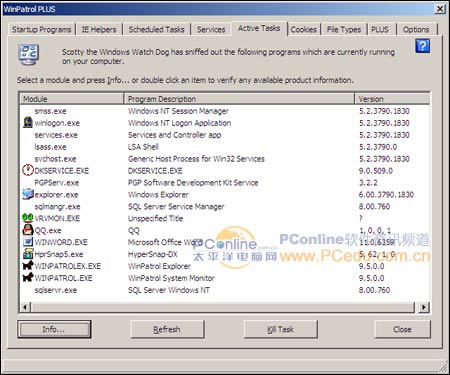Switch to the File Types tab
The height and width of the screenshot is (375, 450).
coord(344,30)
